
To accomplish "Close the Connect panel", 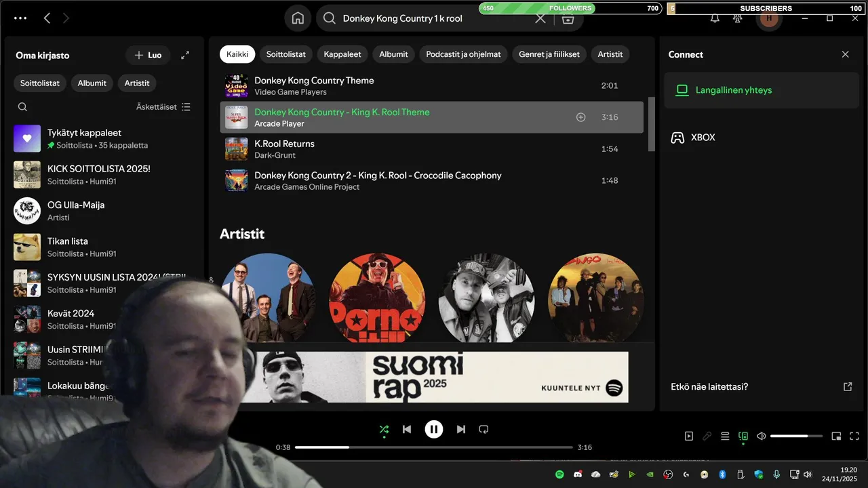I will (x=845, y=54).
